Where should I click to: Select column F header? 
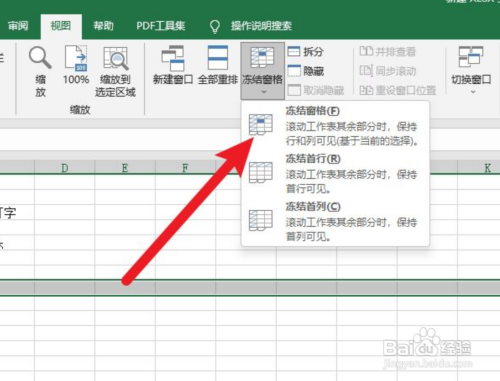click(185, 168)
